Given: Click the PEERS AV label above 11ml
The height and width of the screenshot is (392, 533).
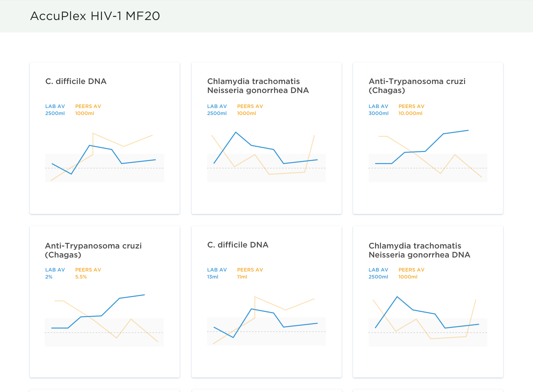Looking at the screenshot, I should (x=250, y=270).
